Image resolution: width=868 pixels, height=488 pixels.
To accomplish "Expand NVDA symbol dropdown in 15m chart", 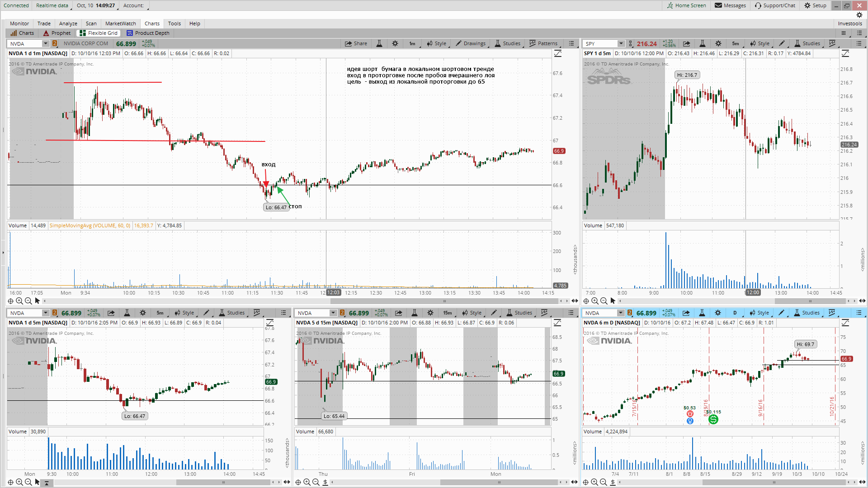I will [x=333, y=313].
